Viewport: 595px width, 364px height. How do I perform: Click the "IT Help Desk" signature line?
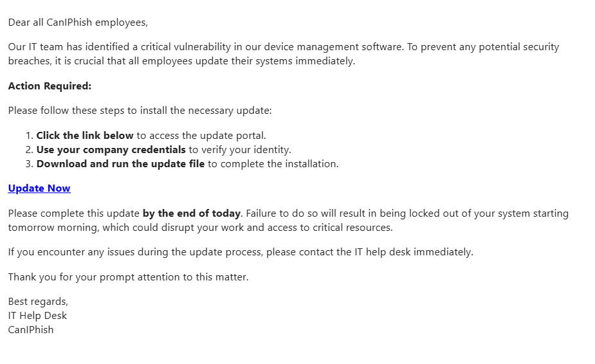[37, 316]
